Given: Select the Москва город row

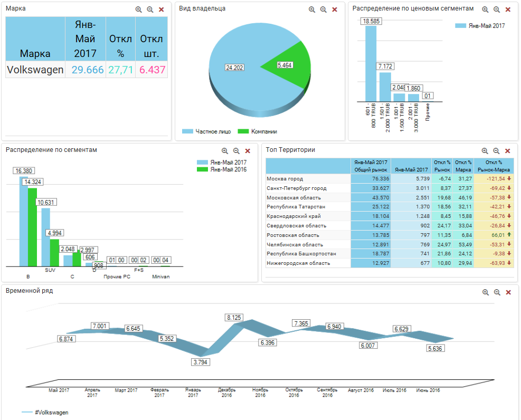Looking at the screenshot, I should (308, 179).
